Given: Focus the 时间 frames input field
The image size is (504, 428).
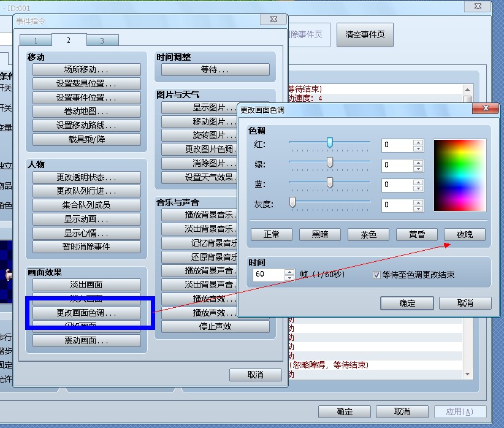Looking at the screenshot, I should click(269, 275).
